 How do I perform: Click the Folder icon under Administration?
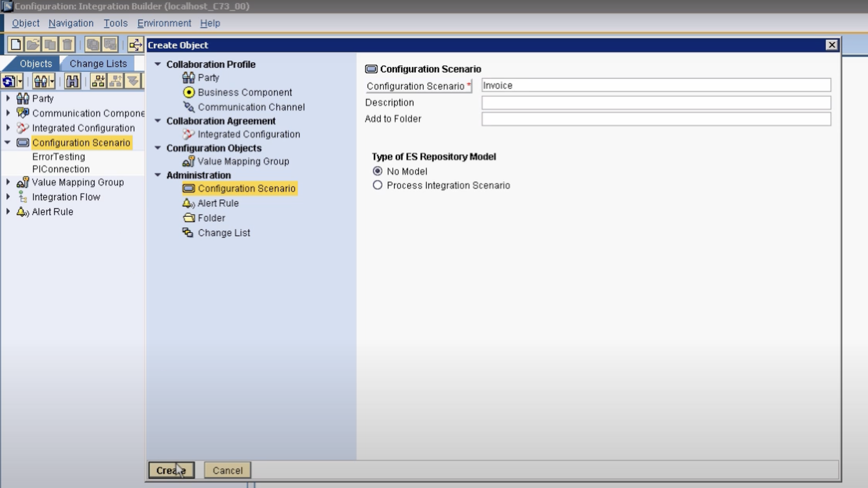coord(189,218)
